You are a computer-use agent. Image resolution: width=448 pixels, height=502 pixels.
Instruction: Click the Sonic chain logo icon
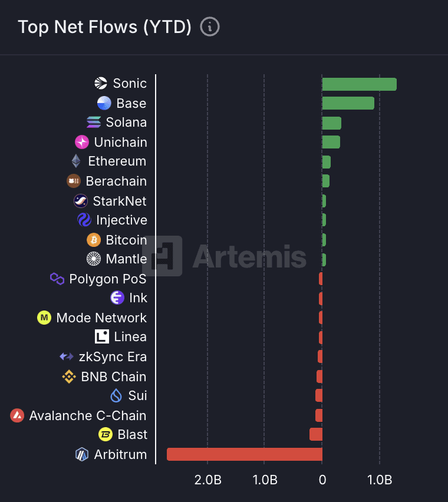click(x=101, y=83)
